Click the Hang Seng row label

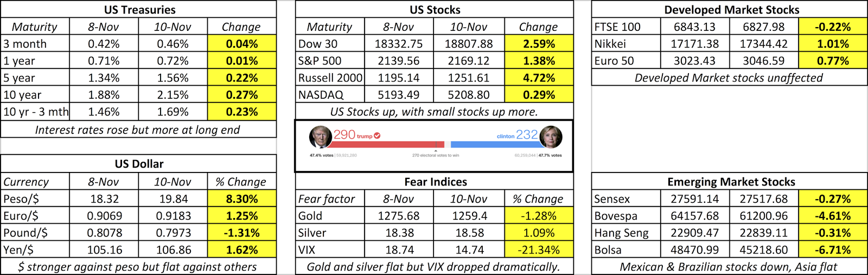pyautogui.click(x=621, y=233)
